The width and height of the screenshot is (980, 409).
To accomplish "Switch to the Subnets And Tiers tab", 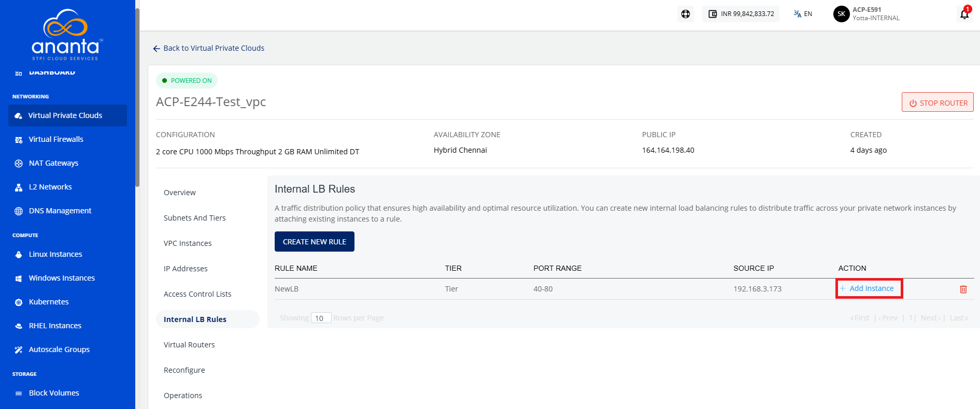I will click(195, 218).
